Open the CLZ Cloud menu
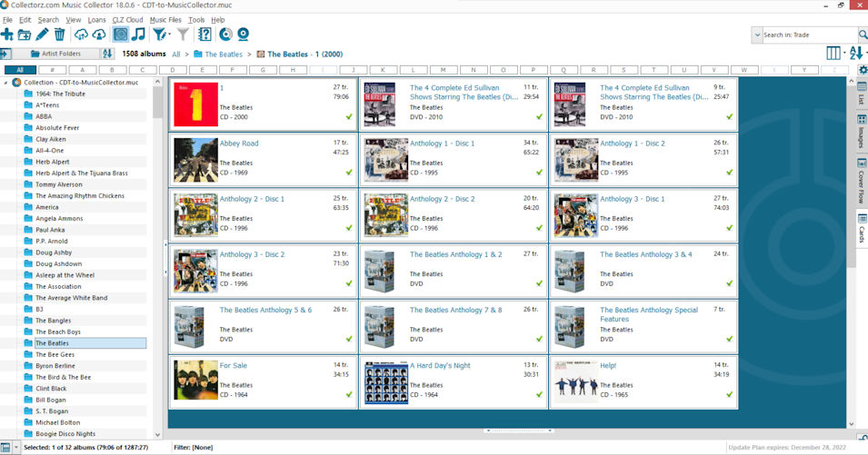Viewport: 868px width, 455px height. click(128, 20)
